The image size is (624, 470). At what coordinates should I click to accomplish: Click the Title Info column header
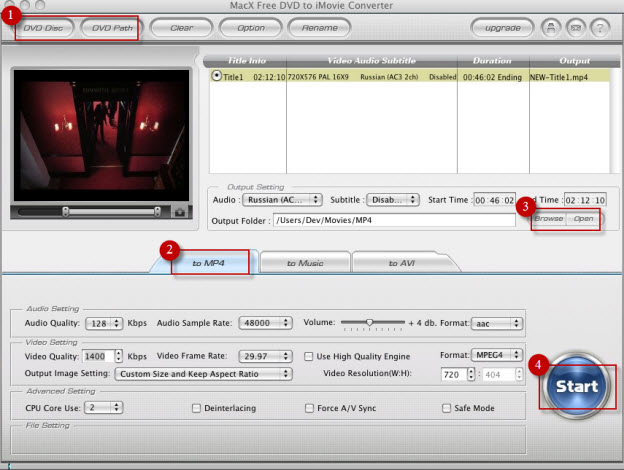[x=246, y=61]
